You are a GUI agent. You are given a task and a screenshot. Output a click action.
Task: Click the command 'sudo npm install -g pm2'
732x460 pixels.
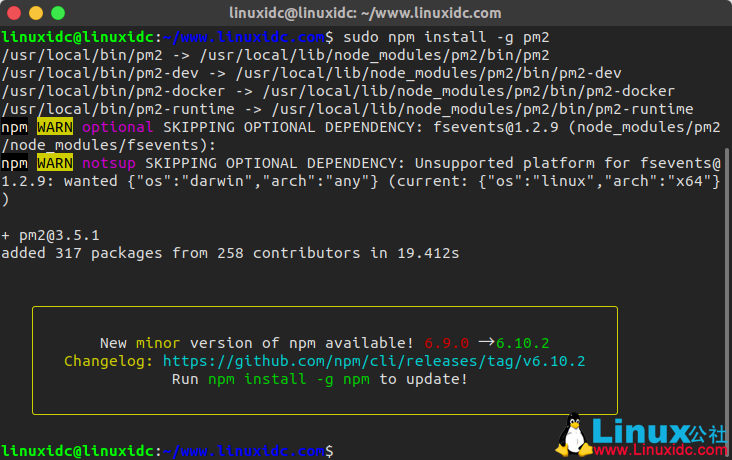click(x=446, y=37)
